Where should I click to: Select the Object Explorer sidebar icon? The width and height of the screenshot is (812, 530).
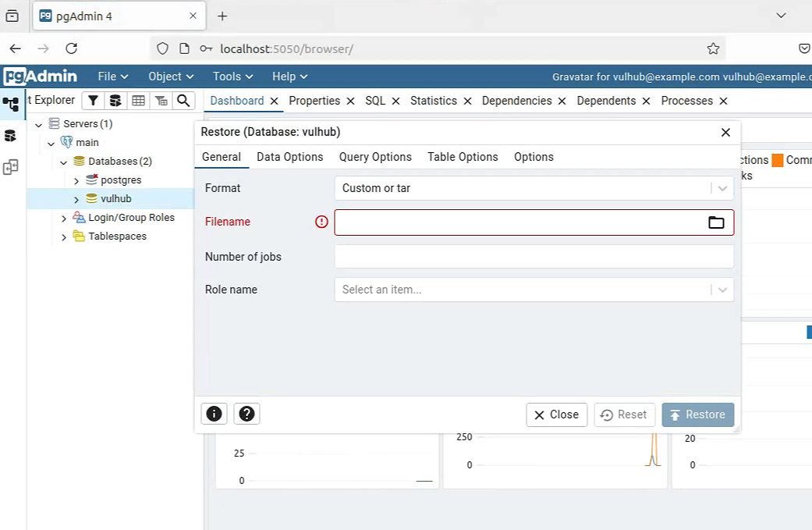click(11, 104)
